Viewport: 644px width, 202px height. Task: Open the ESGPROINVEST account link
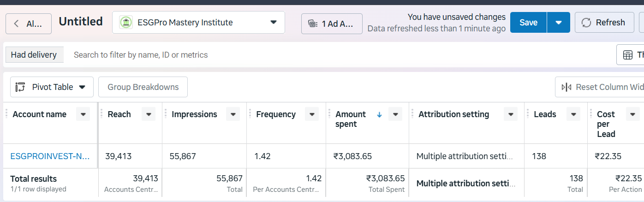pos(50,156)
